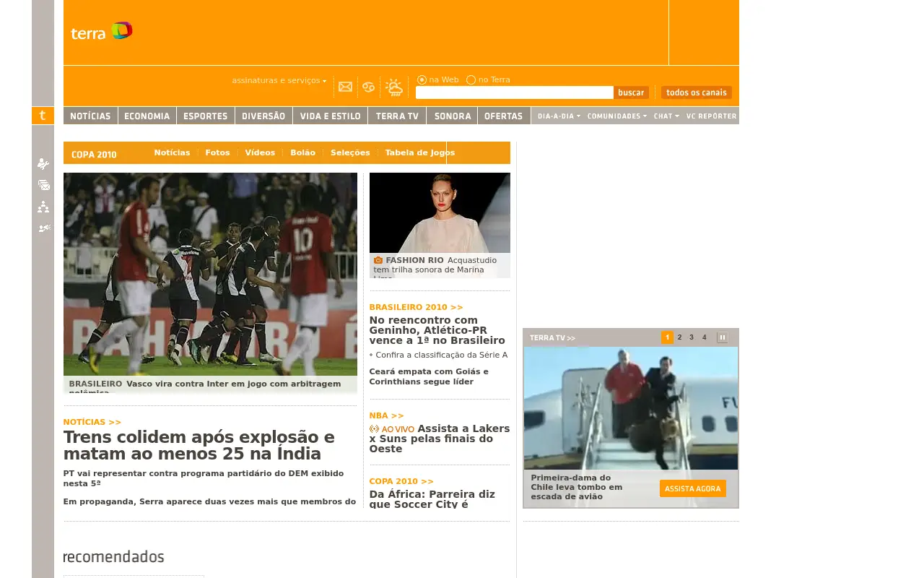Click the Terra logo

pyautogui.click(x=102, y=31)
